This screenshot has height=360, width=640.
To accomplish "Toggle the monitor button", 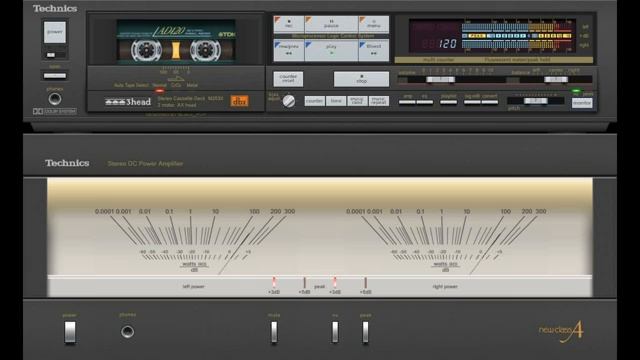I will 582,103.
